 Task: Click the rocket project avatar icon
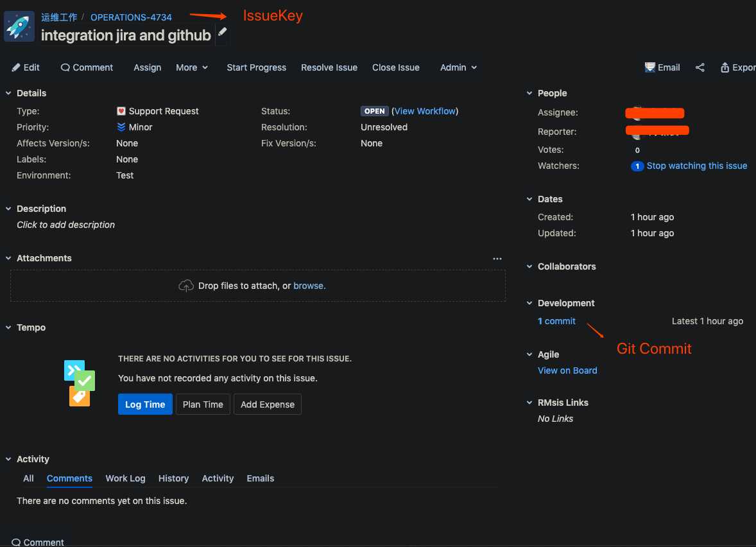(x=19, y=26)
